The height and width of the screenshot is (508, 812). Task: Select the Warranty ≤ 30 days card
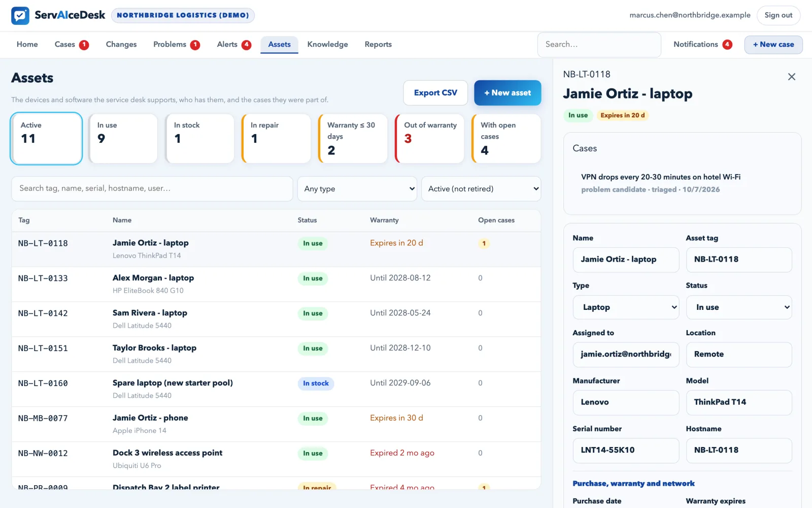[x=353, y=139]
